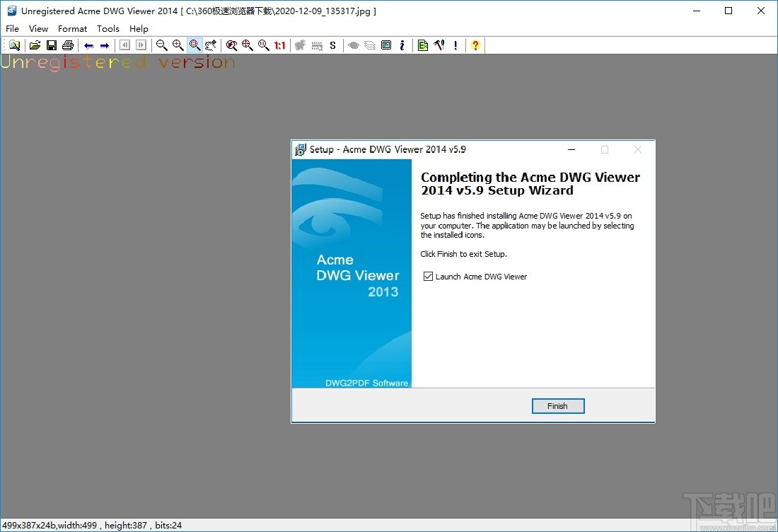778x532 pixels.
Task: Click the green export conversion icon
Action: click(x=422, y=45)
